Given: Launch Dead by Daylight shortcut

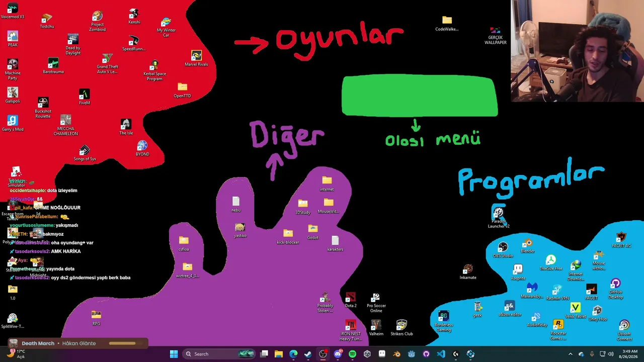Looking at the screenshot, I should (73, 45).
